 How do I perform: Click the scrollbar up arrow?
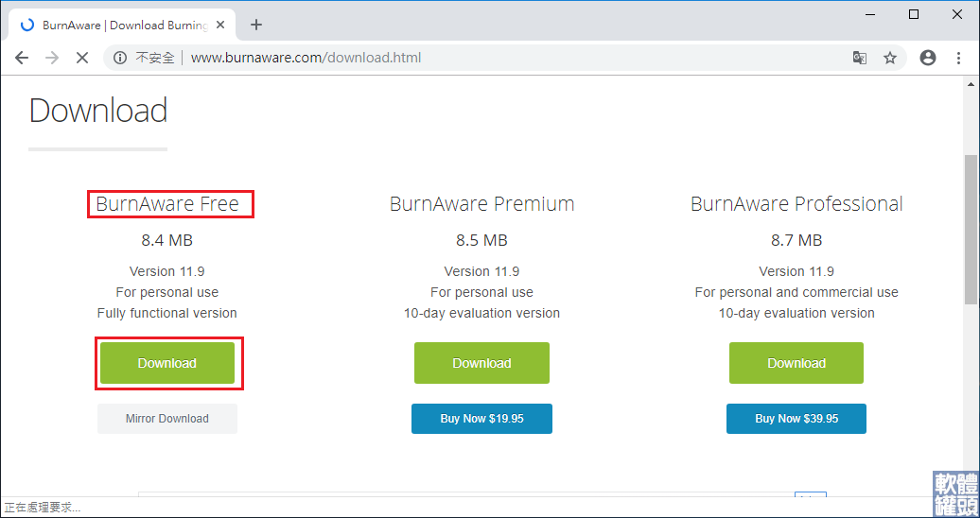point(971,84)
